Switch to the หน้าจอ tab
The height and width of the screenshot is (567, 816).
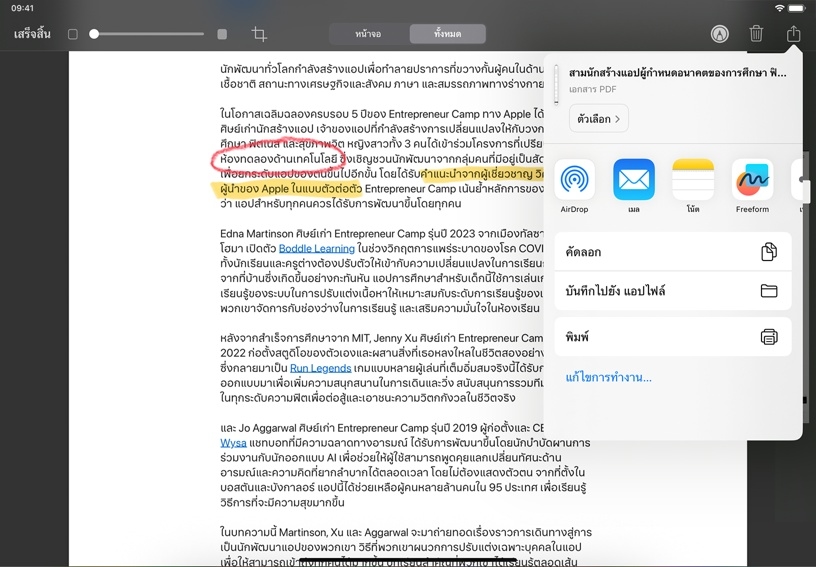(368, 34)
